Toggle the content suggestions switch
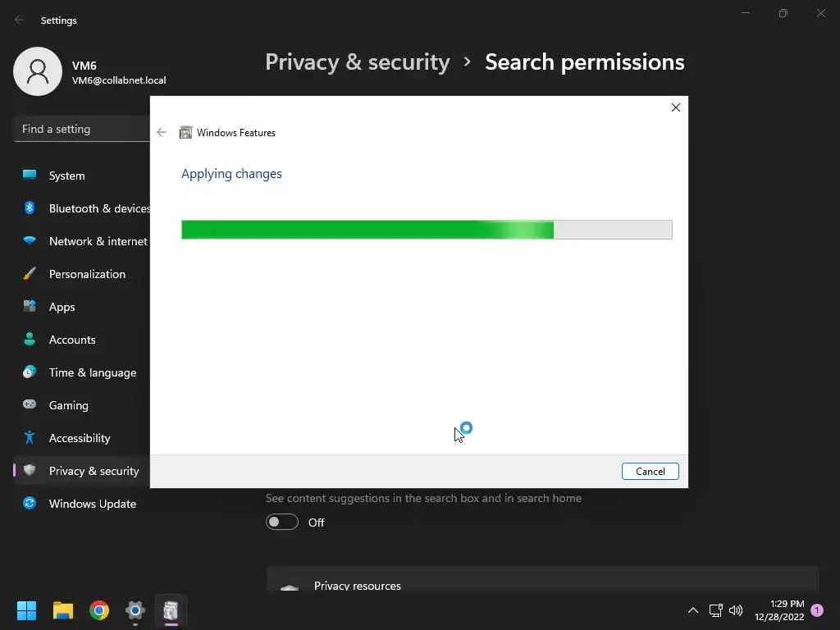Viewport: 840px width, 630px height. [281, 523]
